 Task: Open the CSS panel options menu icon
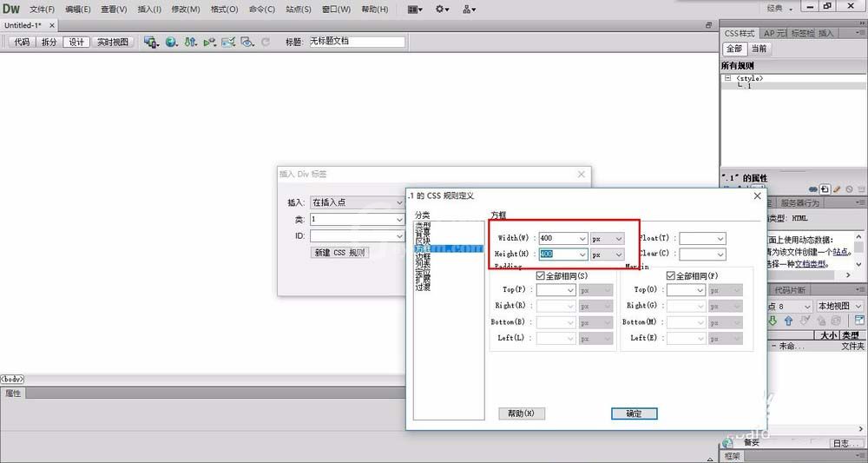tap(861, 33)
